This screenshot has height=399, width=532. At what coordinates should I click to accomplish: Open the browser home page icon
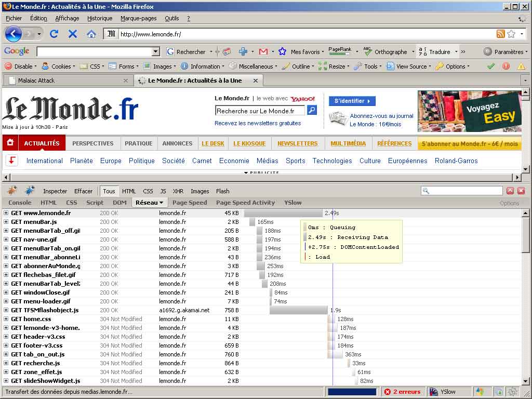coord(91,34)
